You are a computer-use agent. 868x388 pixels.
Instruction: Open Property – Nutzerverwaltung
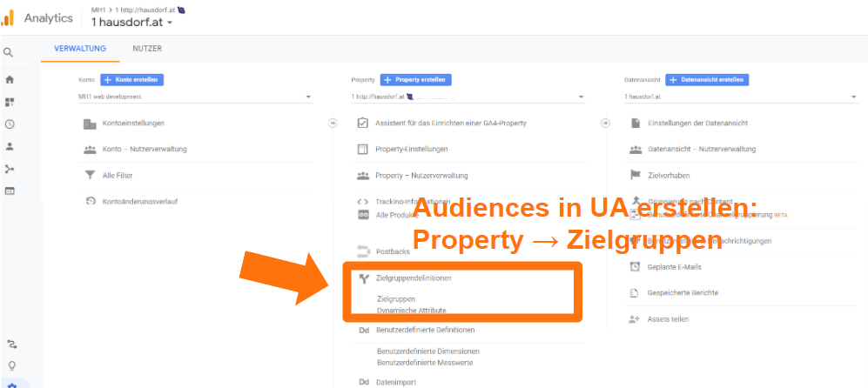(422, 176)
